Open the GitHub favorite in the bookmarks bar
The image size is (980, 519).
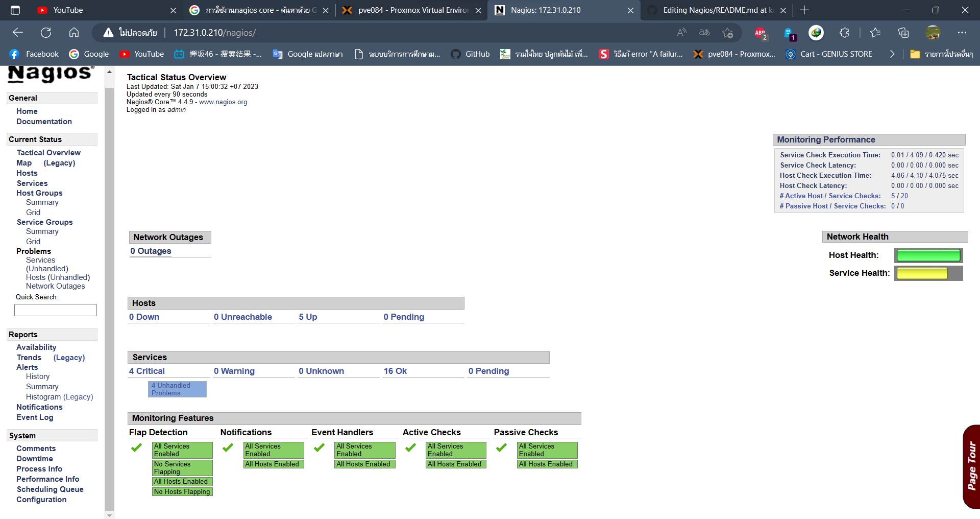[x=470, y=54]
